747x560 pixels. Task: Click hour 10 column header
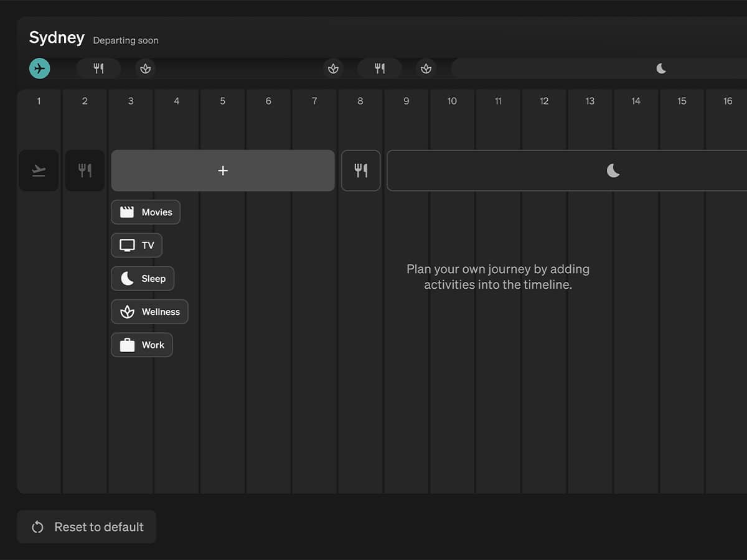452,101
